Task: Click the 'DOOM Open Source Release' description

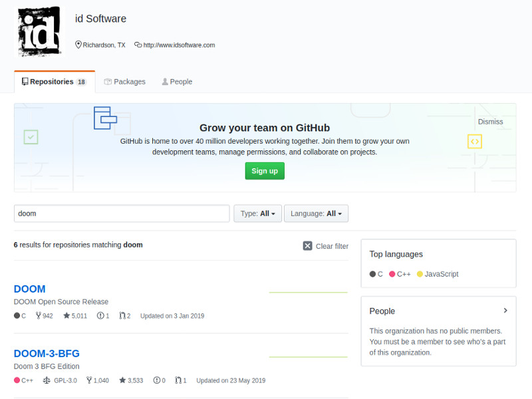Action: (x=61, y=302)
